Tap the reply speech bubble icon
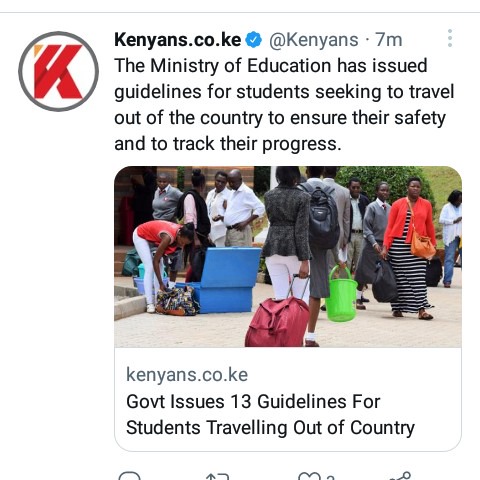 point(129,476)
